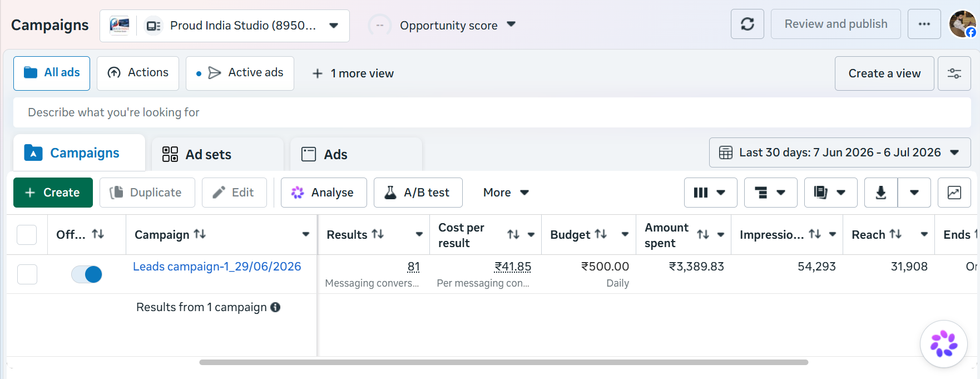The image size is (980, 379).
Task: Turn off the Leads campaign toggle
Action: pyautogui.click(x=87, y=274)
